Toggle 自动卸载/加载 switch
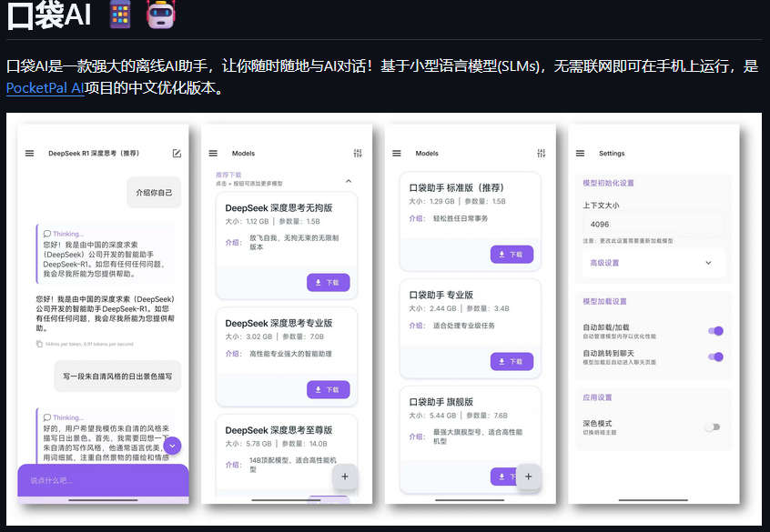This screenshot has height=532, width=770. 715,331
